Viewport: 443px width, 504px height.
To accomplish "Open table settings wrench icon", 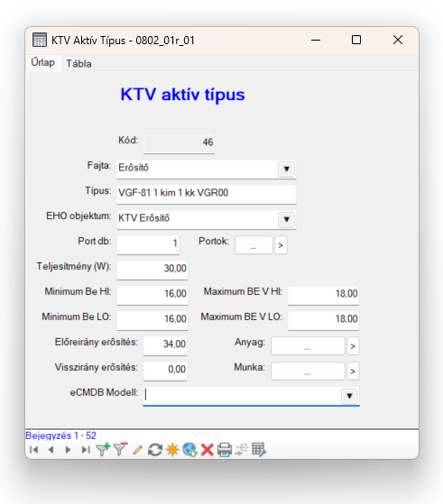I will click(x=259, y=450).
